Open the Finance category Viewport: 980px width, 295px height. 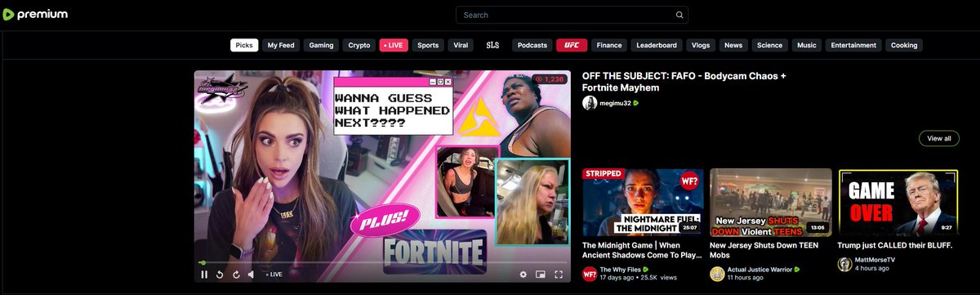(x=609, y=46)
